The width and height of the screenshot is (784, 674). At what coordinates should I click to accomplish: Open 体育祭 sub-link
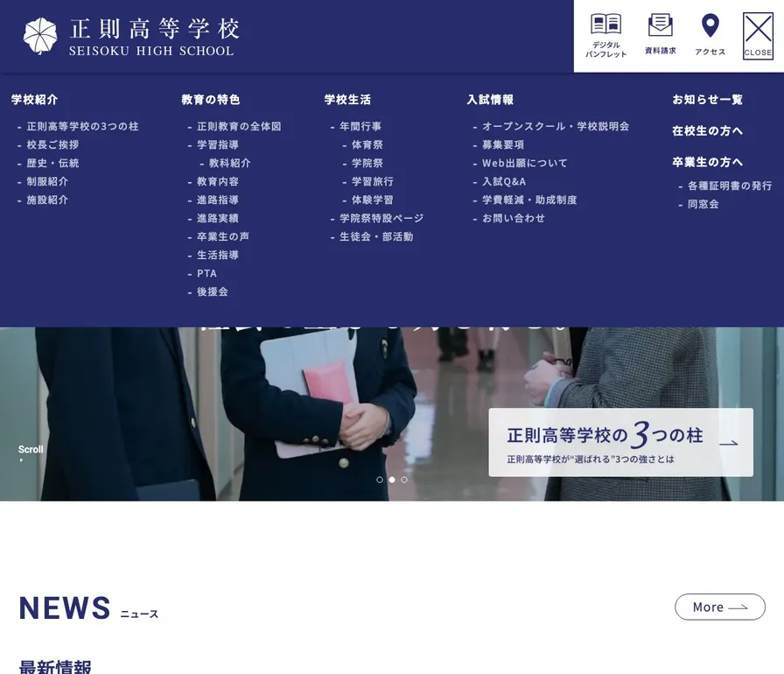click(x=367, y=145)
